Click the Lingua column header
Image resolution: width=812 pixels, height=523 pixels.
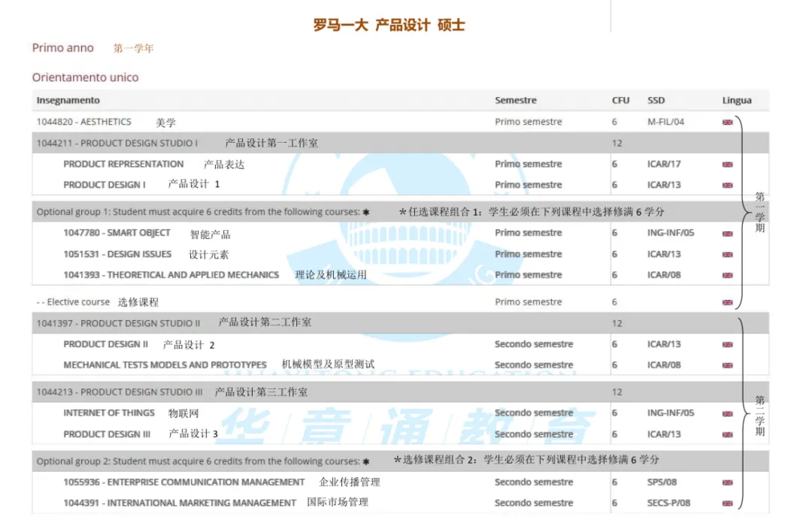coord(736,101)
